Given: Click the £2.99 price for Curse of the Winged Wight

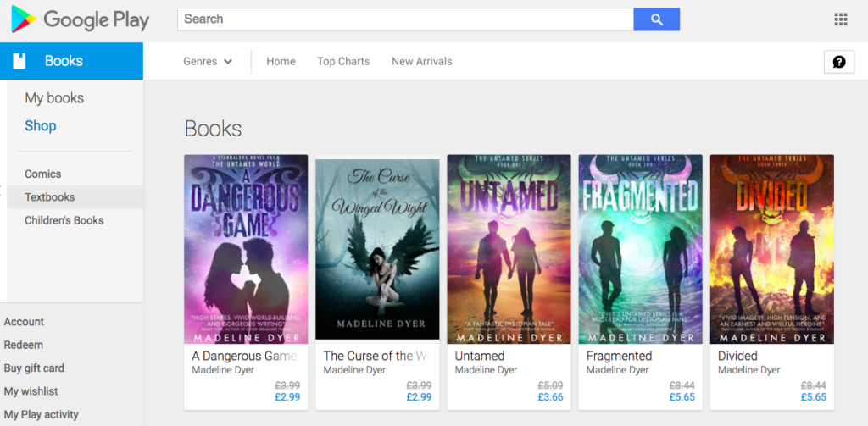Looking at the screenshot, I should point(419,397).
